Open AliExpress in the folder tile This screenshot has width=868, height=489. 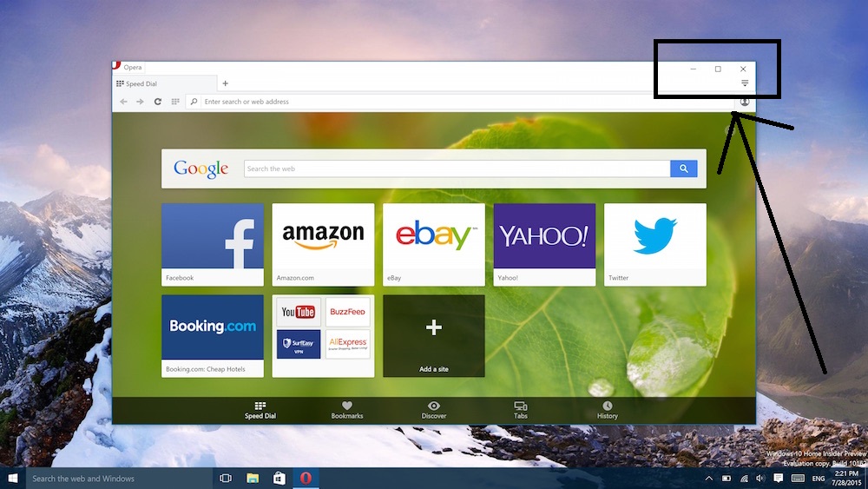click(348, 345)
